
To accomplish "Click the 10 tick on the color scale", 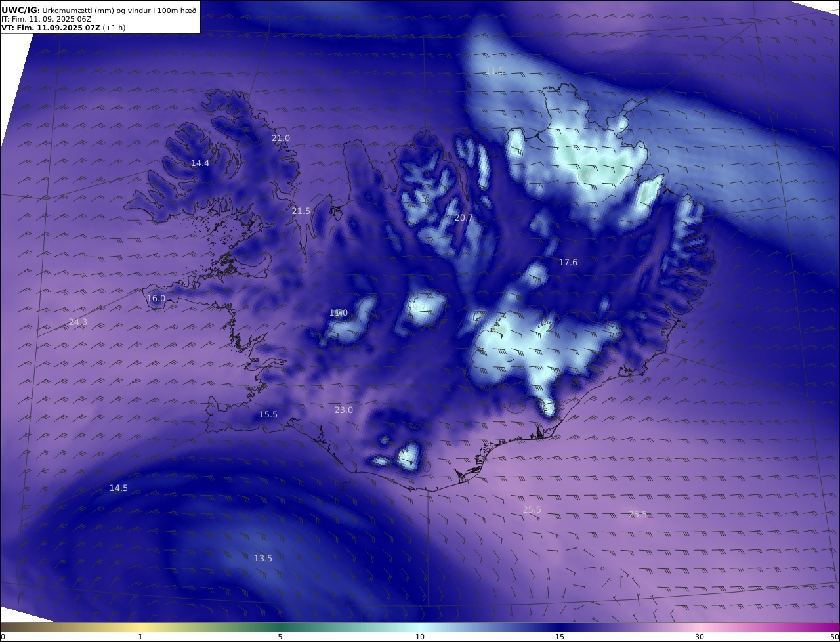I will point(420,637).
